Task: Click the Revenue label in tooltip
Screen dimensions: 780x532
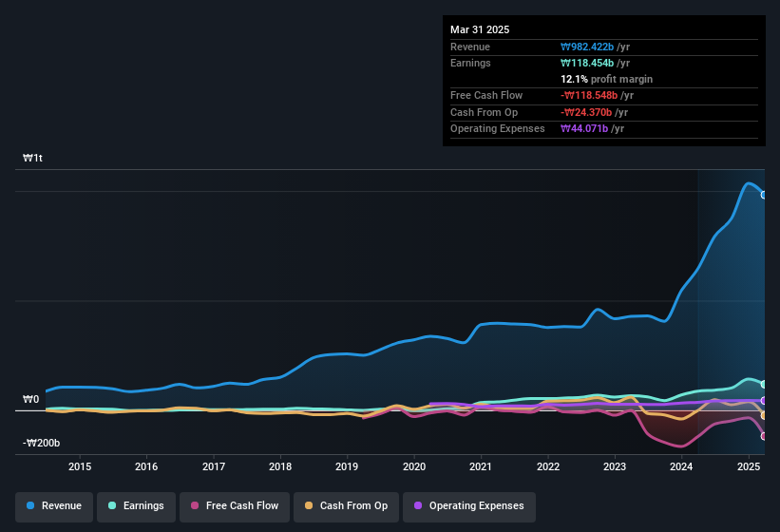Action: tap(470, 47)
